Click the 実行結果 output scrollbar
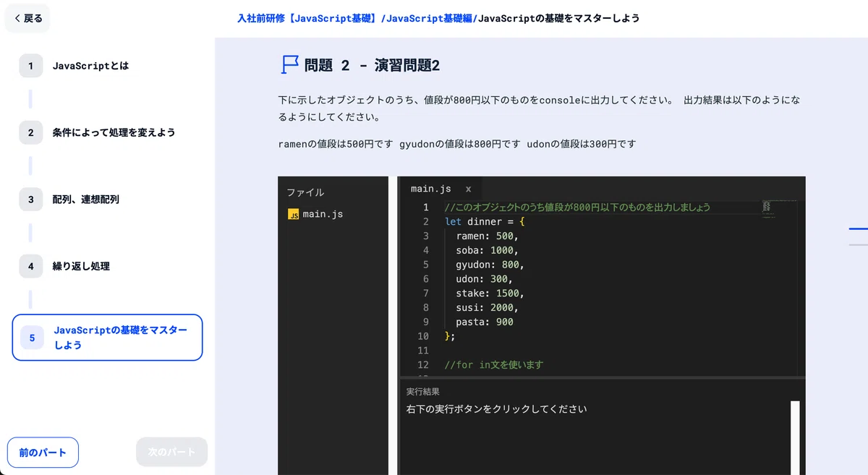The height and width of the screenshot is (475, 868). point(795,437)
